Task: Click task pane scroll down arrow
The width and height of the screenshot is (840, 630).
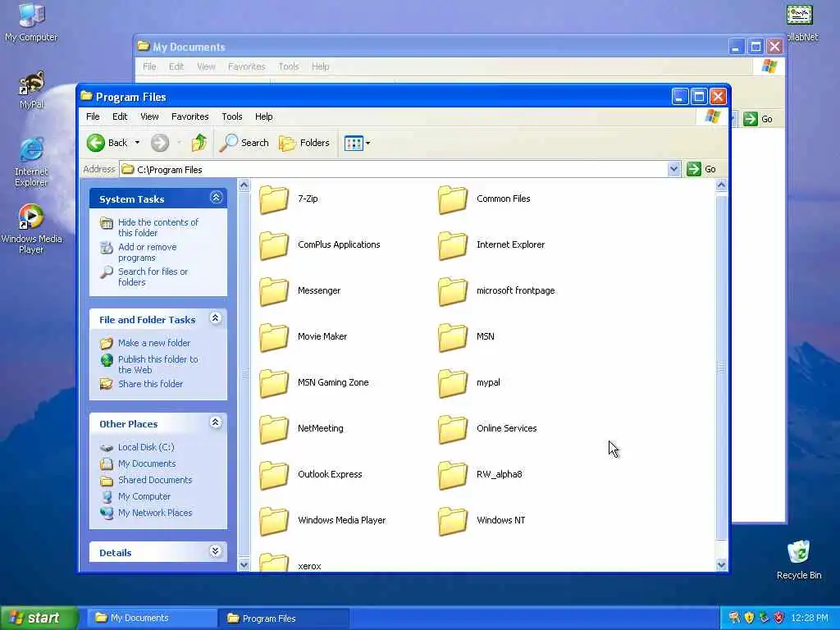Action: pyautogui.click(x=244, y=564)
